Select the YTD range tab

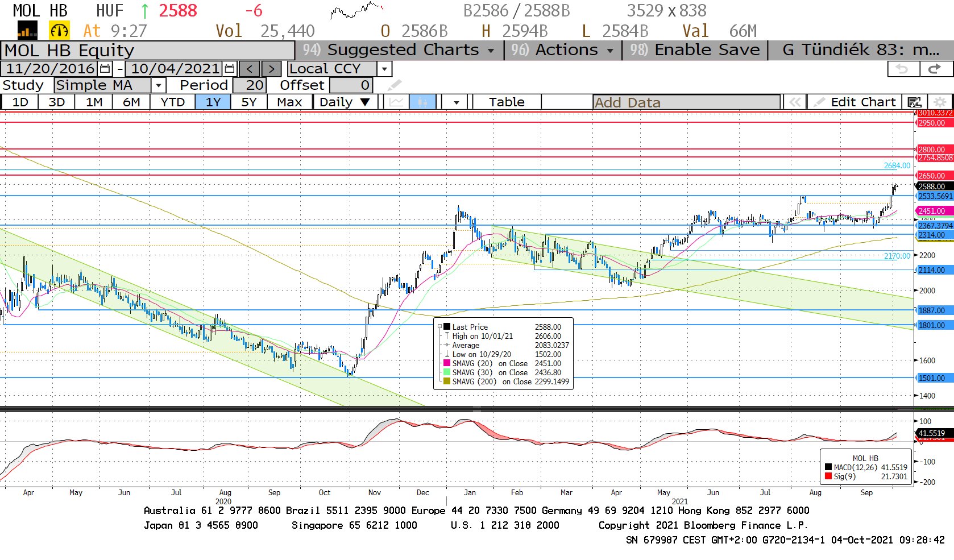(x=172, y=102)
